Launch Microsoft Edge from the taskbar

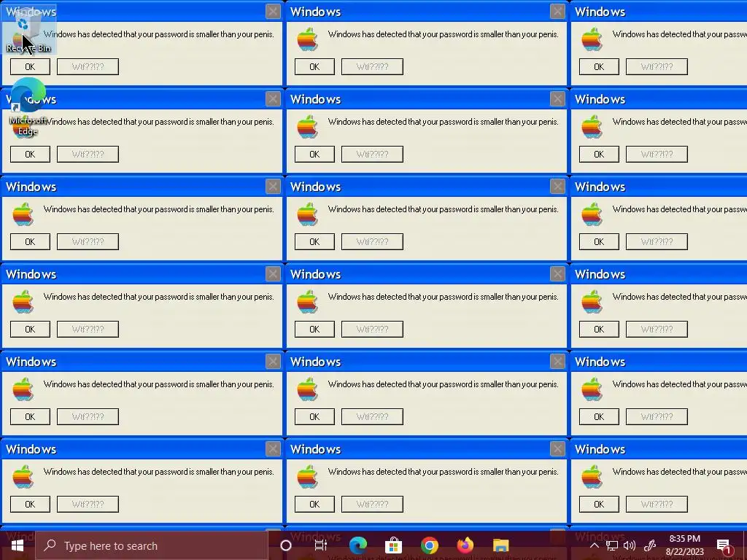[x=358, y=545]
